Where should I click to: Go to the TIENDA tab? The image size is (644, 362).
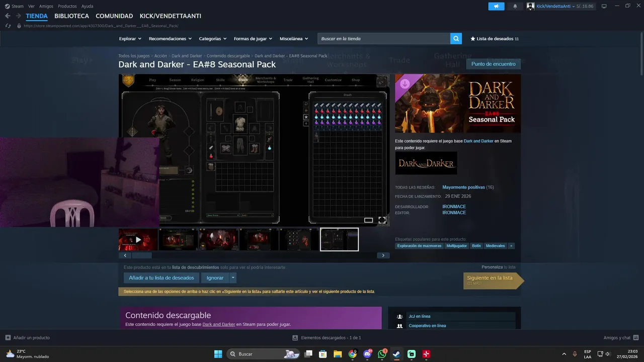[x=37, y=16]
